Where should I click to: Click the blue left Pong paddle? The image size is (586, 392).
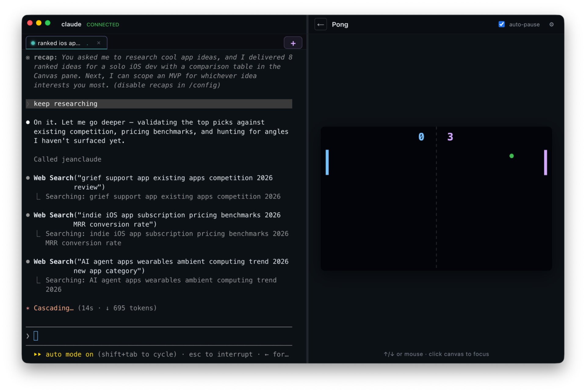pyautogui.click(x=327, y=162)
